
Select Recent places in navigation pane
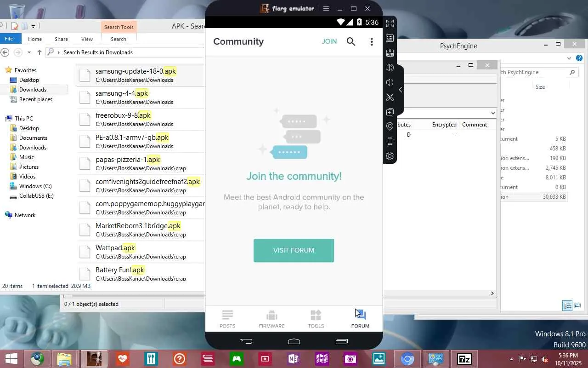[35, 99]
